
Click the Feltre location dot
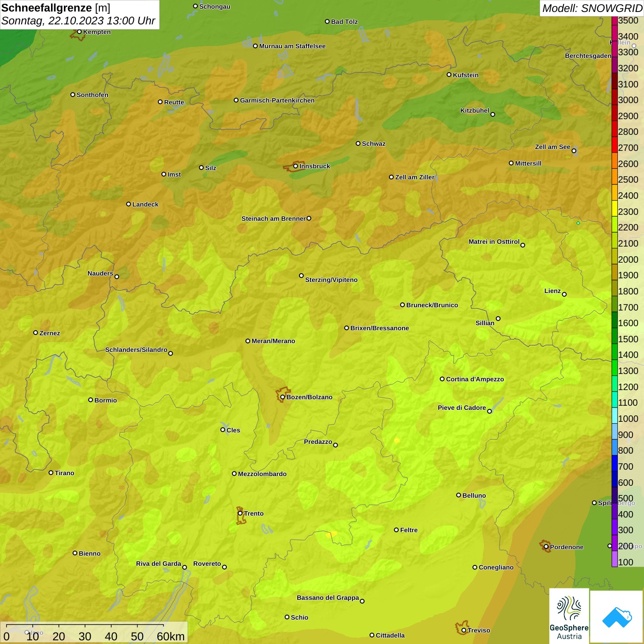tap(396, 530)
